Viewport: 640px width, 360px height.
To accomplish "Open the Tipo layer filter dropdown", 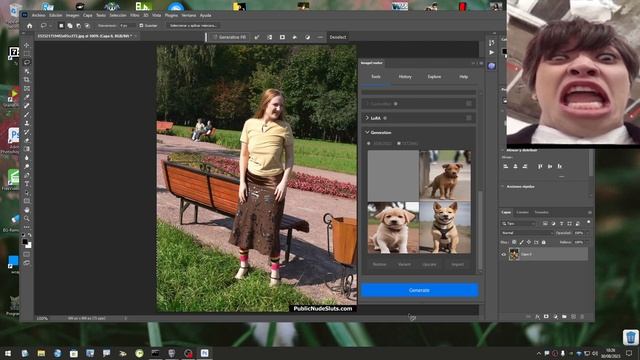I will (518, 223).
